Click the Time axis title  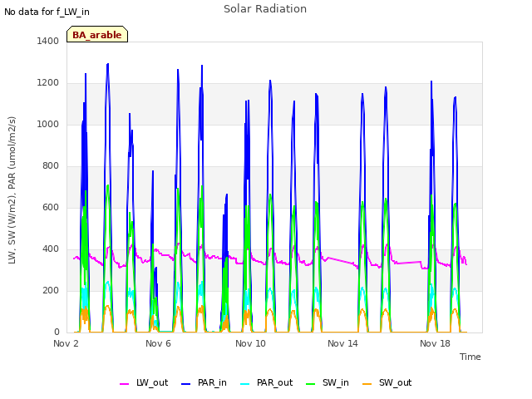click(x=470, y=357)
